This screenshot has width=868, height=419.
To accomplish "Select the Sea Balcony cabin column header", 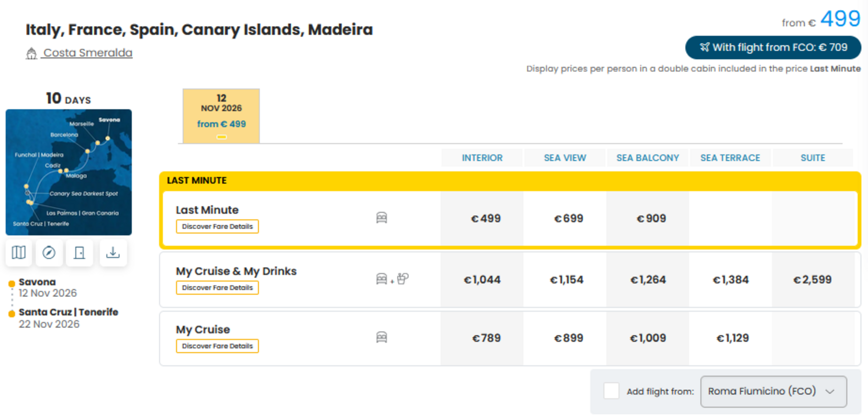I will [x=648, y=158].
